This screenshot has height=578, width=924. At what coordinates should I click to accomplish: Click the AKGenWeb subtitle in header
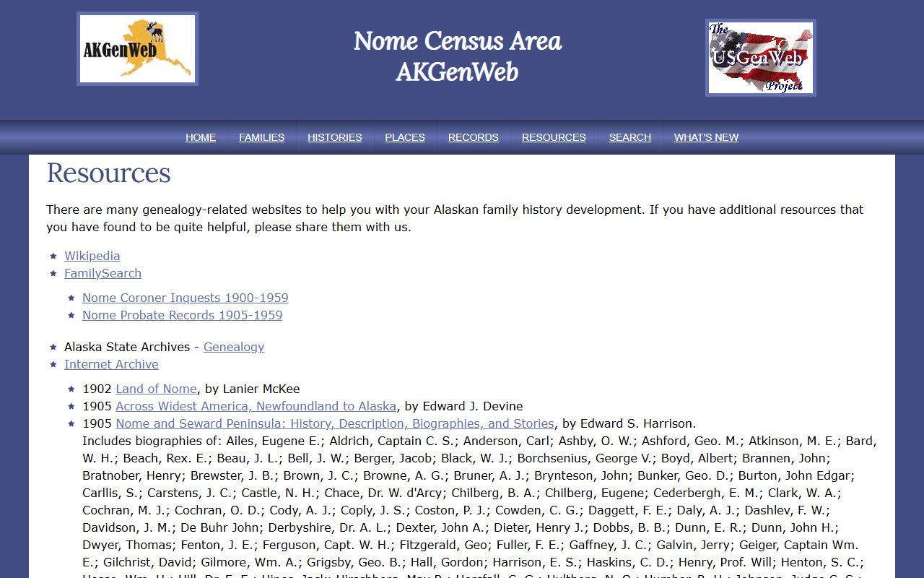pos(458,72)
